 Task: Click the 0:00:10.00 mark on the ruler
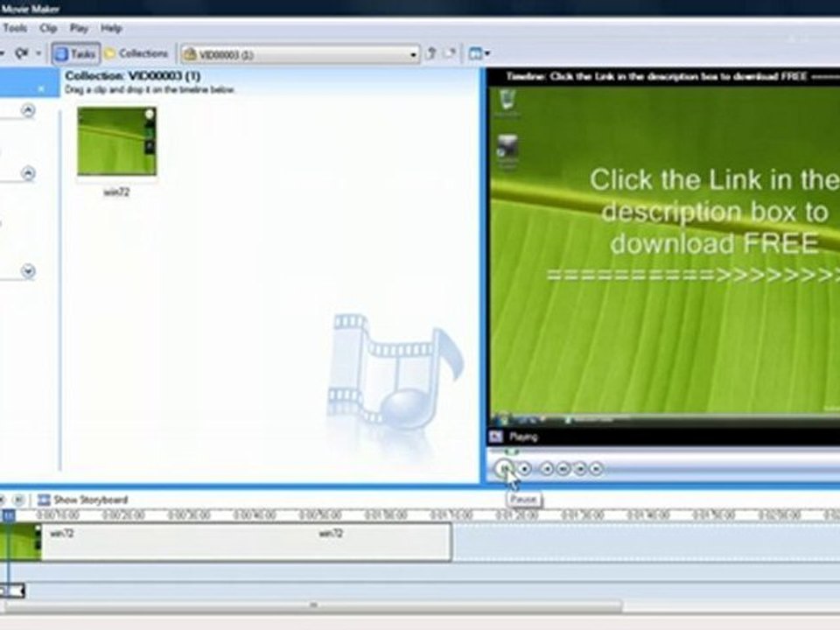click(58, 515)
